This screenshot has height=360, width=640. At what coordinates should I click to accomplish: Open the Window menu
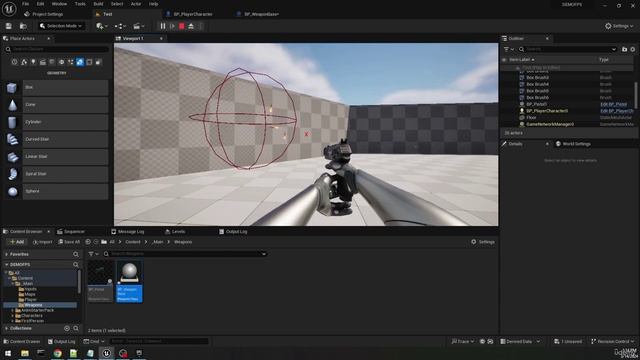59,4
